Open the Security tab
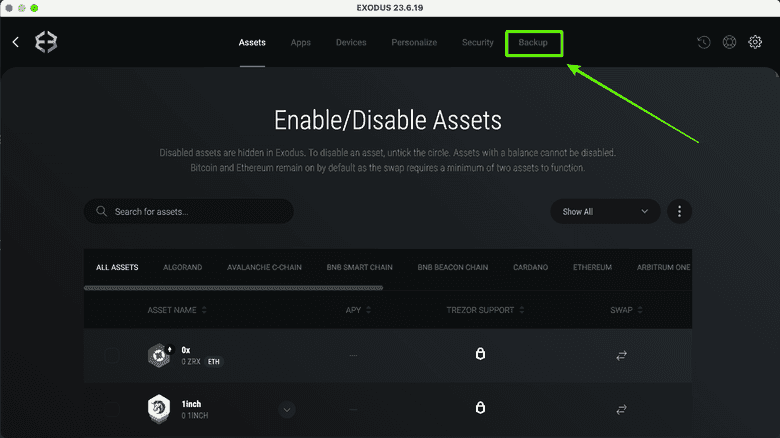The height and width of the screenshot is (438, 780). click(x=477, y=43)
